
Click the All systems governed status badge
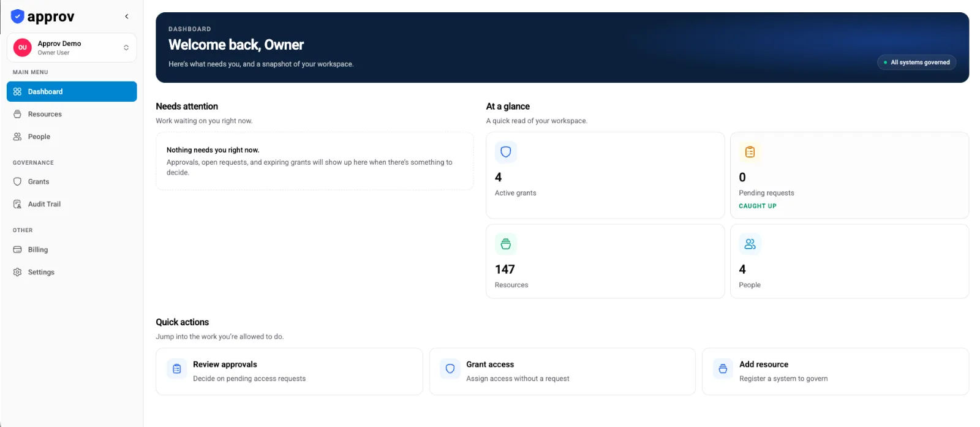coord(917,62)
